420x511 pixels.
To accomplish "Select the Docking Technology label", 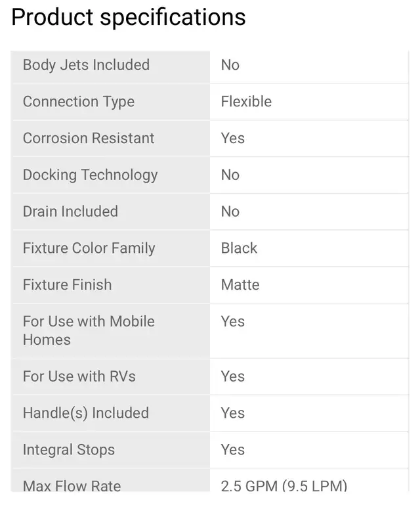I will [90, 175].
